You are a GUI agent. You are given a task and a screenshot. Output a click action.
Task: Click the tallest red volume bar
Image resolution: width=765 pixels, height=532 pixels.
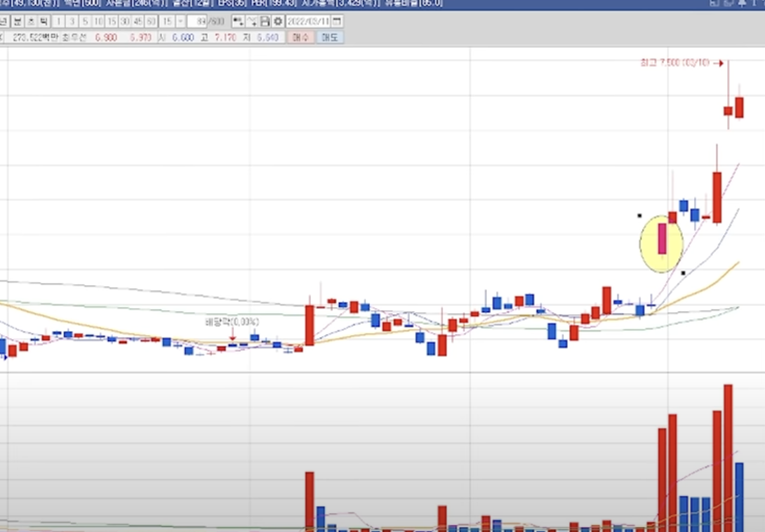728,458
